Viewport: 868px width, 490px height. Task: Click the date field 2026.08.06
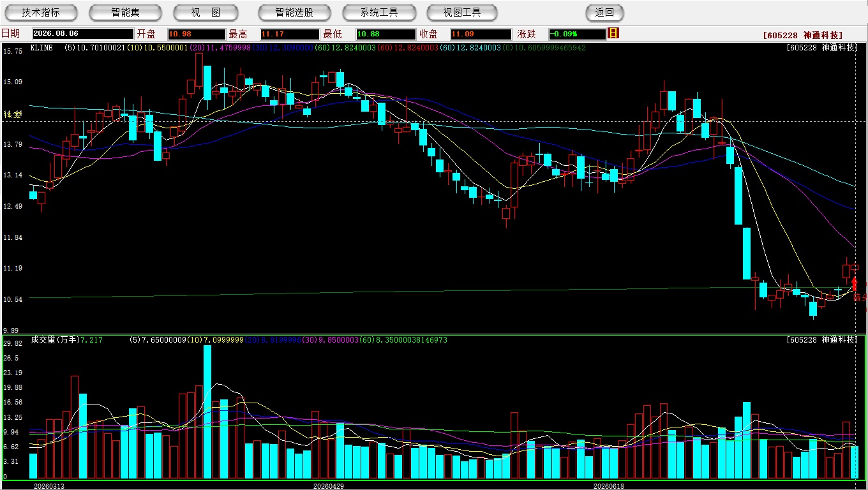[83, 34]
